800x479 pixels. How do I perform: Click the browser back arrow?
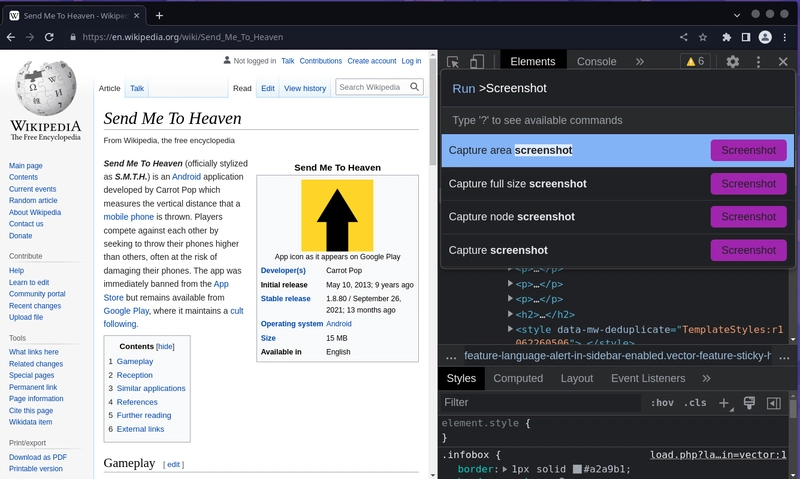coord(11,37)
